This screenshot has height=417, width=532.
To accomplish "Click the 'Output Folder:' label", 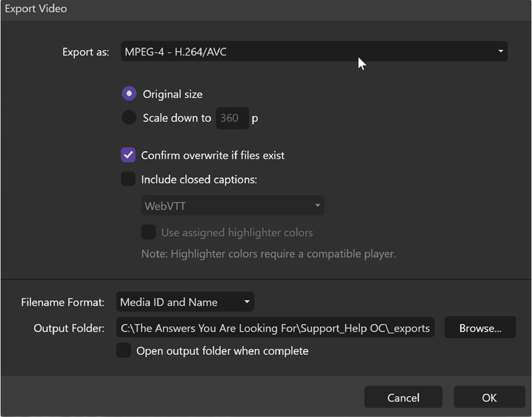I will [x=69, y=328].
